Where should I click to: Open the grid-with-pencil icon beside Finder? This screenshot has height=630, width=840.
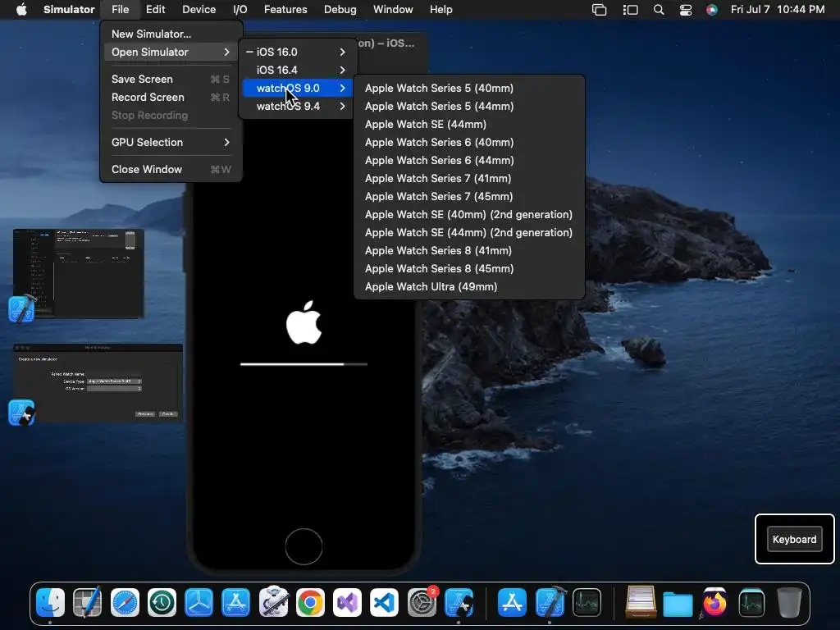click(87, 603)
